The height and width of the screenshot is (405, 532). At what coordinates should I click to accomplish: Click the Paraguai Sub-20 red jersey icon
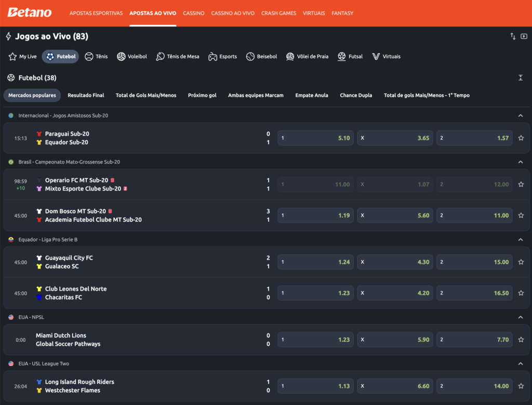[39, 133]
